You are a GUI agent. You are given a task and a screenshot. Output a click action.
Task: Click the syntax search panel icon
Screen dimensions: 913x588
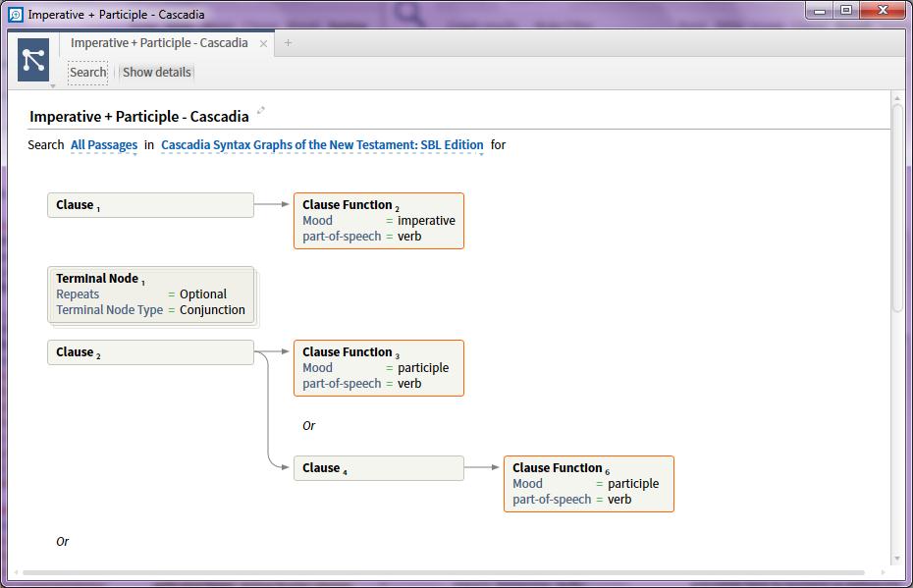point(33,60)
